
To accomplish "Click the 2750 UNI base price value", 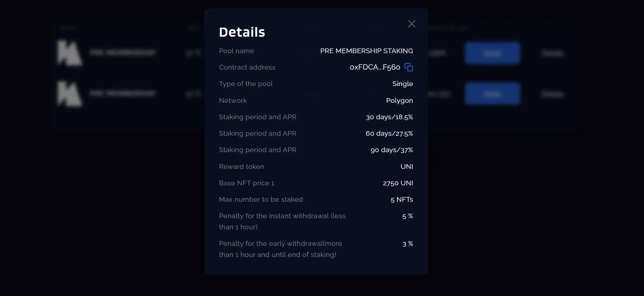I will pyautogui.click(x=398, y=183).
